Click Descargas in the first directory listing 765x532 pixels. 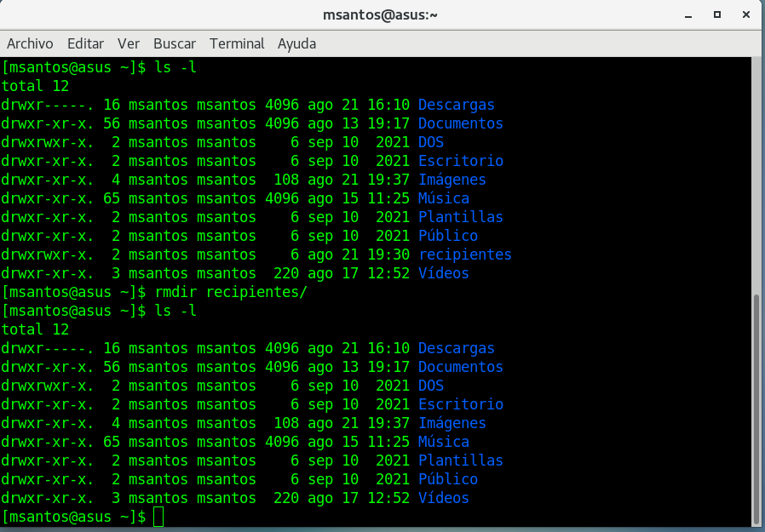tap(456, 105)
